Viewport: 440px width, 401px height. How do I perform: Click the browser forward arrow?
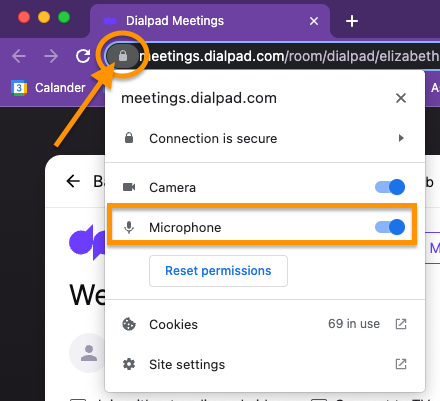tap(51, 56)
